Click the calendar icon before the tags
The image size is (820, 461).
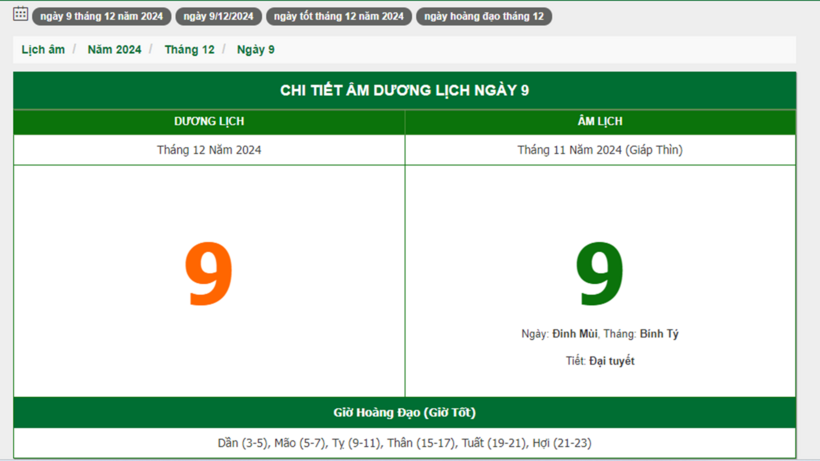tap(20, 14)
